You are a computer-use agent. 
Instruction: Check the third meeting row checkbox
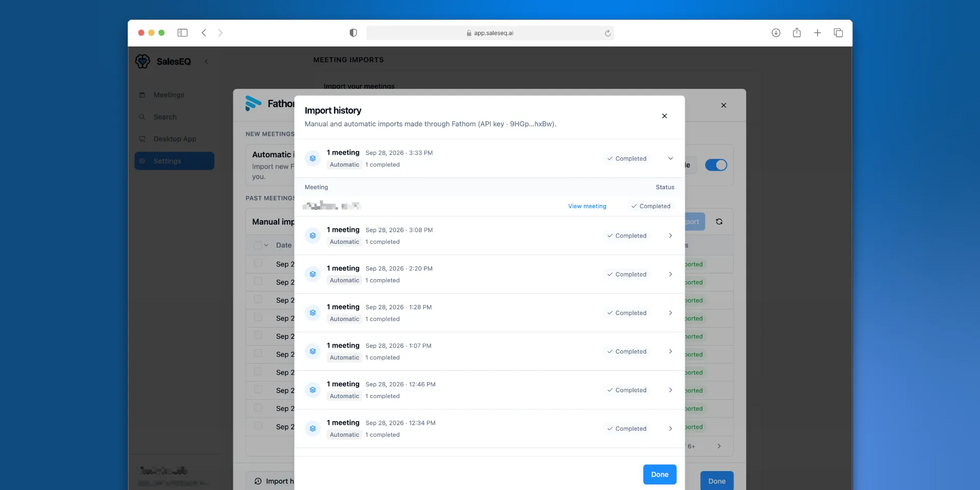258,300
